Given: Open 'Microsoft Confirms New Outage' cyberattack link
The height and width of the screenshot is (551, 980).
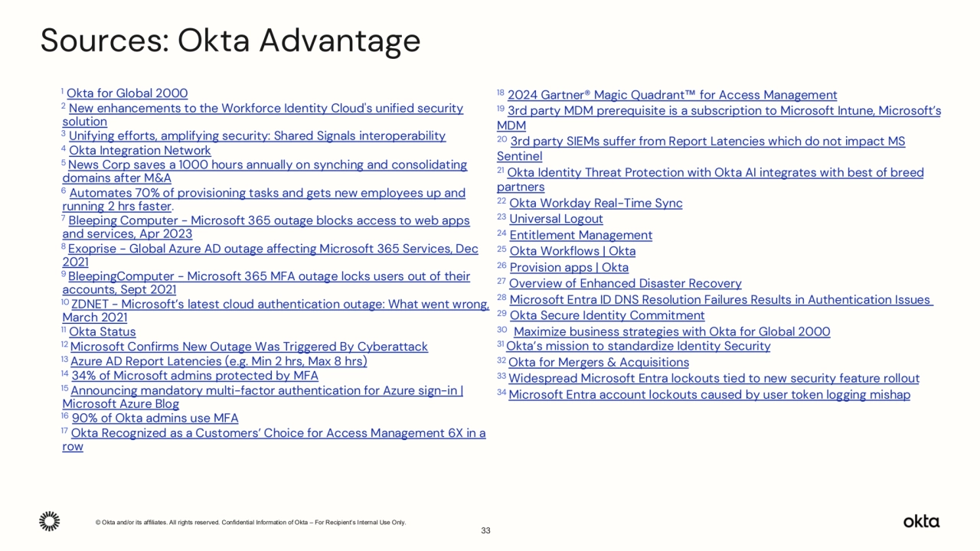Looking at the screenshot, I should pos(249,347).
